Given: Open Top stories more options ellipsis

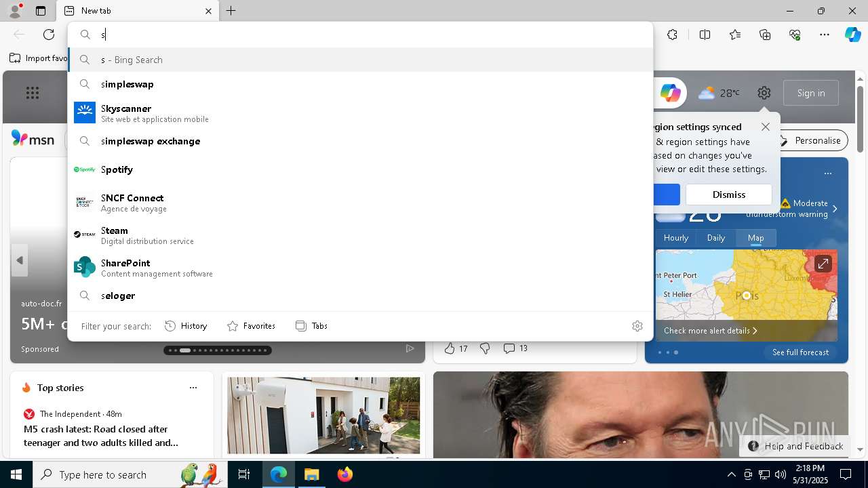Looking at the screenshot, I should 193,388.
